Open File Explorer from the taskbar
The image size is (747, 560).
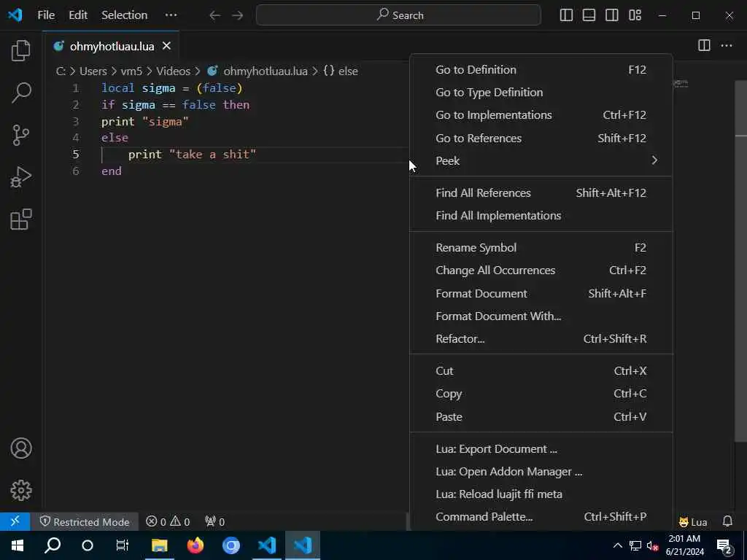pos(160,545)
